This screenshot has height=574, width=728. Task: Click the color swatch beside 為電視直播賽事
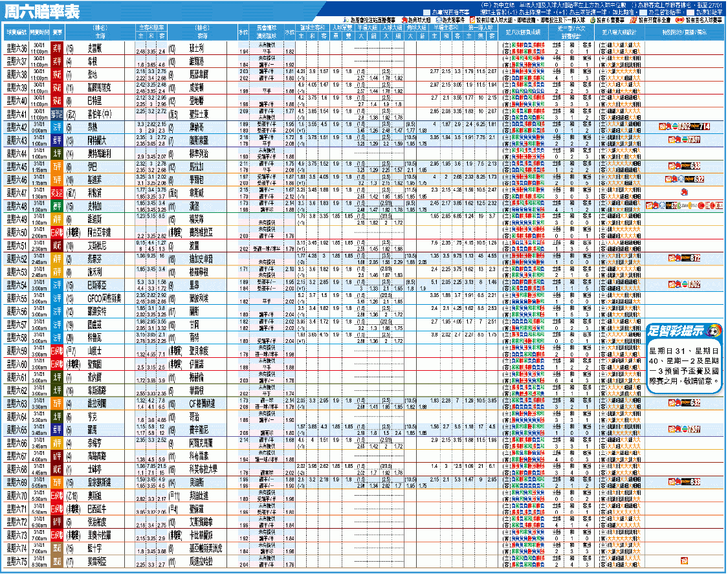coord(426,12)
